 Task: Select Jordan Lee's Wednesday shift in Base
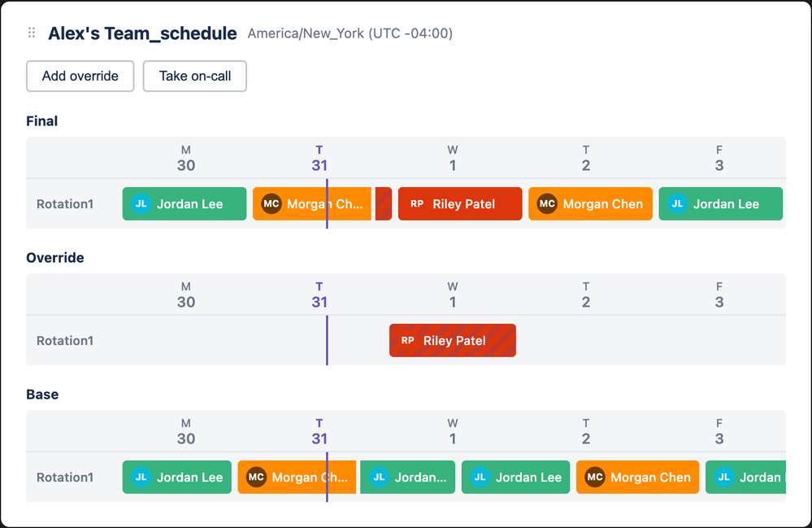[x=516, y=478]
